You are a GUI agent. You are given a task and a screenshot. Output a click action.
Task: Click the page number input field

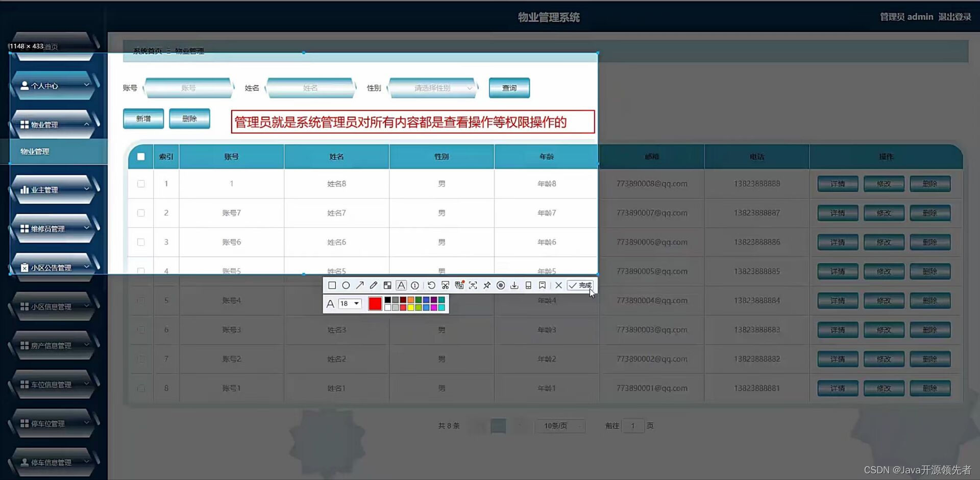(x=633, y=425)
